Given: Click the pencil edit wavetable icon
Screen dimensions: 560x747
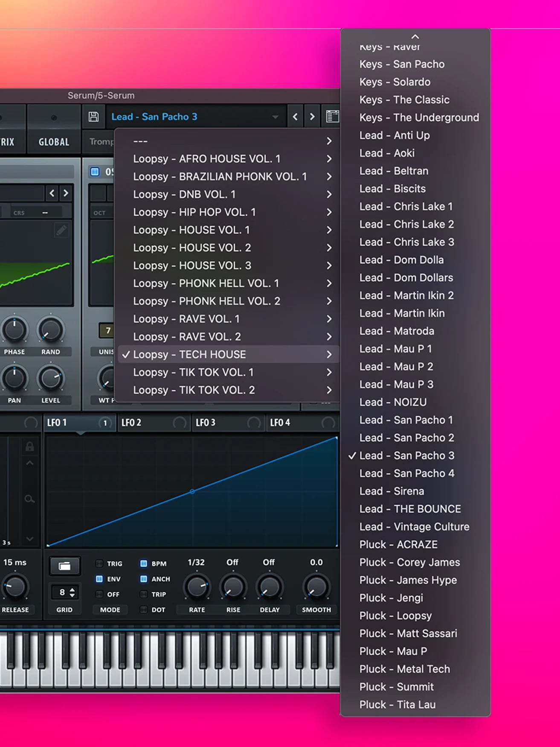Looking at the screenshot, I should 61,231.
